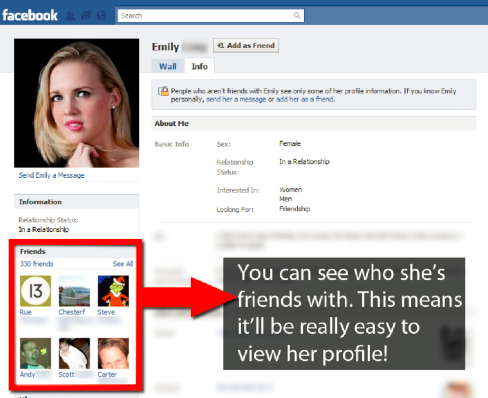This screenshot has height=398, width=488.
Task: Click See All friends link
Action: pyautogui.click(x=123, y=264)
